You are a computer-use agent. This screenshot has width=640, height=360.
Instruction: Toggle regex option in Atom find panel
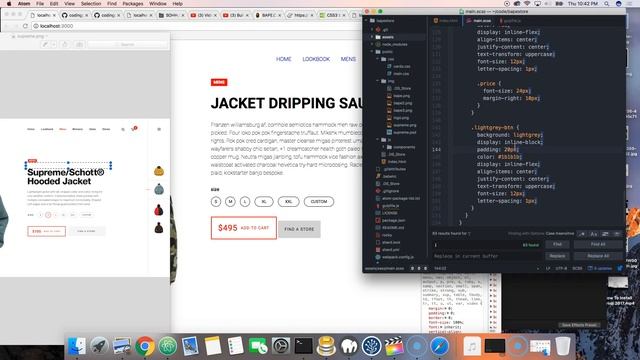click(x=582, y=234)
